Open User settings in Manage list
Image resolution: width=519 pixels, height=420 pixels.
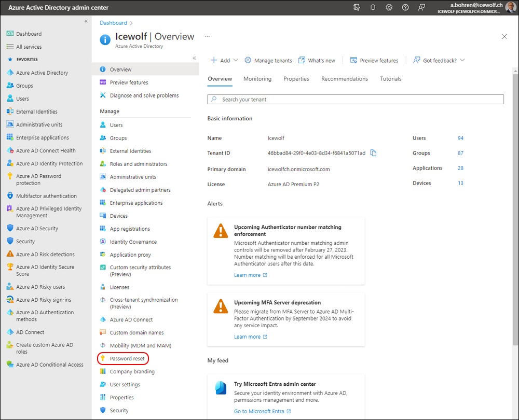pos(125,384)
